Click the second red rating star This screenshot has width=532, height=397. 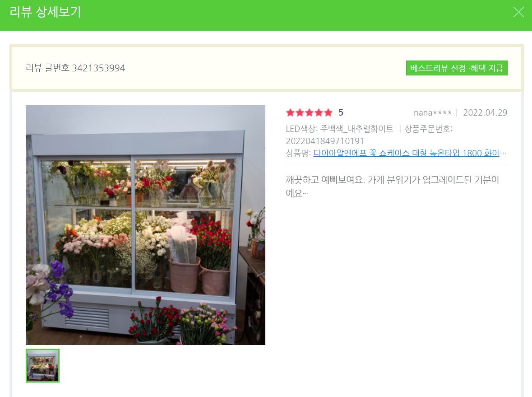(300, 112)
